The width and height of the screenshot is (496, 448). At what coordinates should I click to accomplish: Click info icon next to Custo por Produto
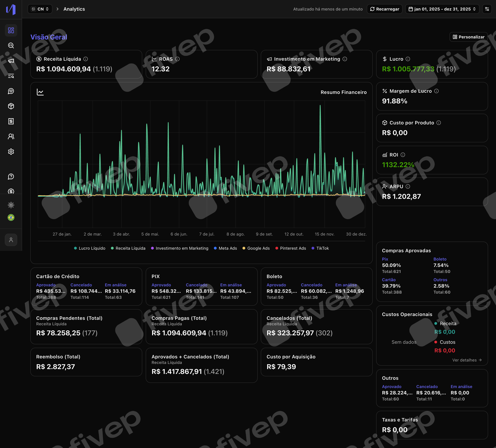(x=438, y=123)
